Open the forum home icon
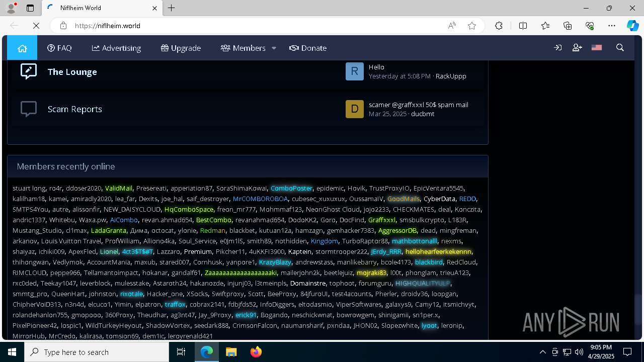The image size is (644, 362). click(22, 48)
